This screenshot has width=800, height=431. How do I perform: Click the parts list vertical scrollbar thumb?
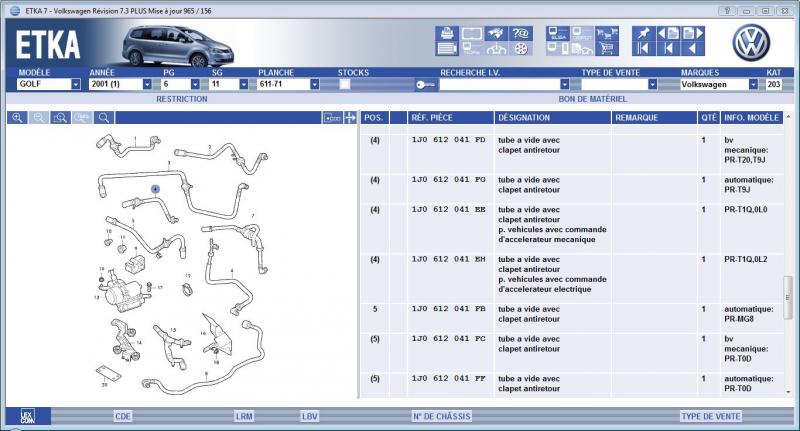tap(788, 297)
